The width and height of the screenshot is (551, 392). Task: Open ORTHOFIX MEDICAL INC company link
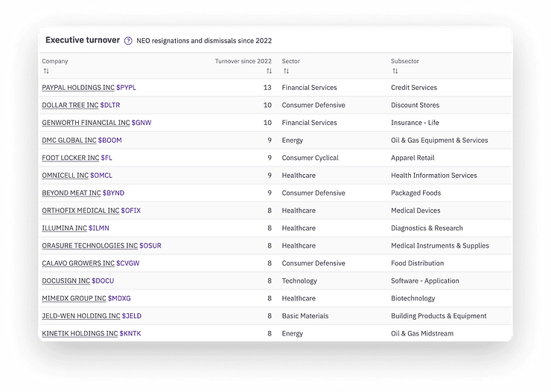coord(80,211)
